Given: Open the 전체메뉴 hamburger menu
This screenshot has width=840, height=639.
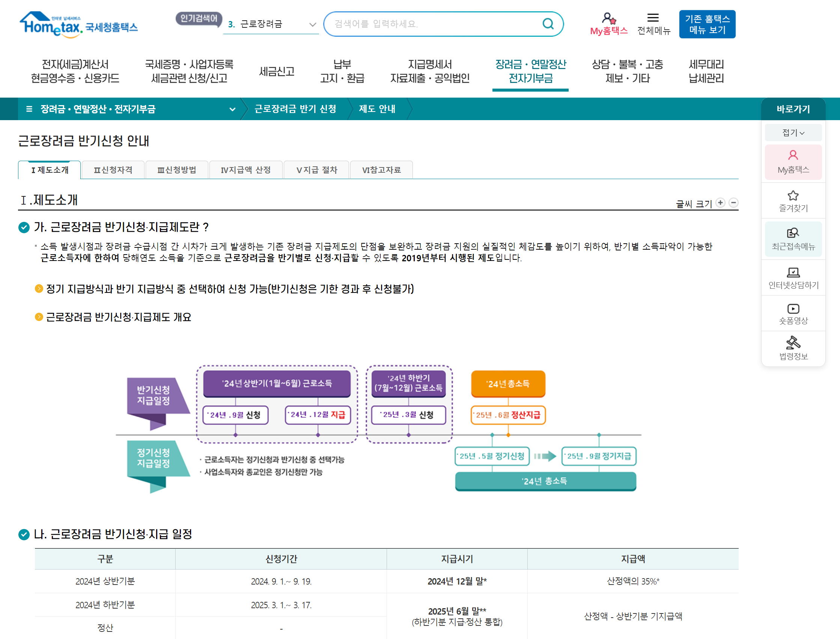Looking at the screenshot, I should 653,24.
